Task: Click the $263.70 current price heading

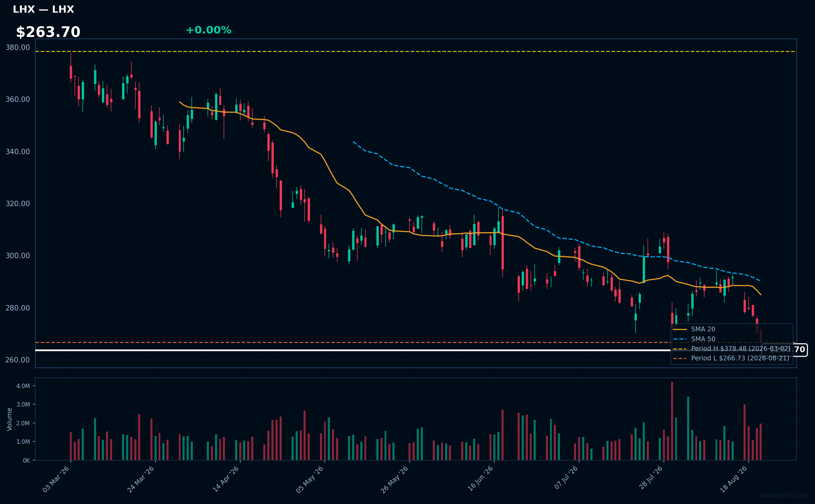Action: (x=48, y=32)
